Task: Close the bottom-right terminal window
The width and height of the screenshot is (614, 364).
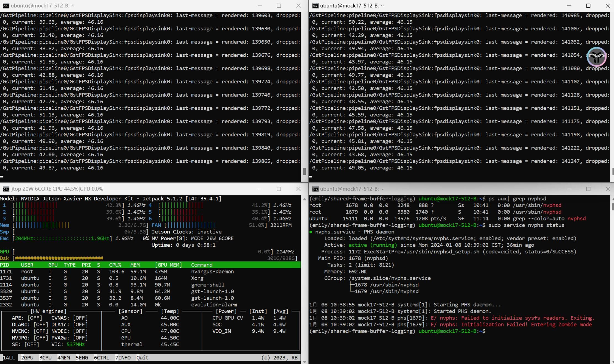Action: [x=608, y=189]
